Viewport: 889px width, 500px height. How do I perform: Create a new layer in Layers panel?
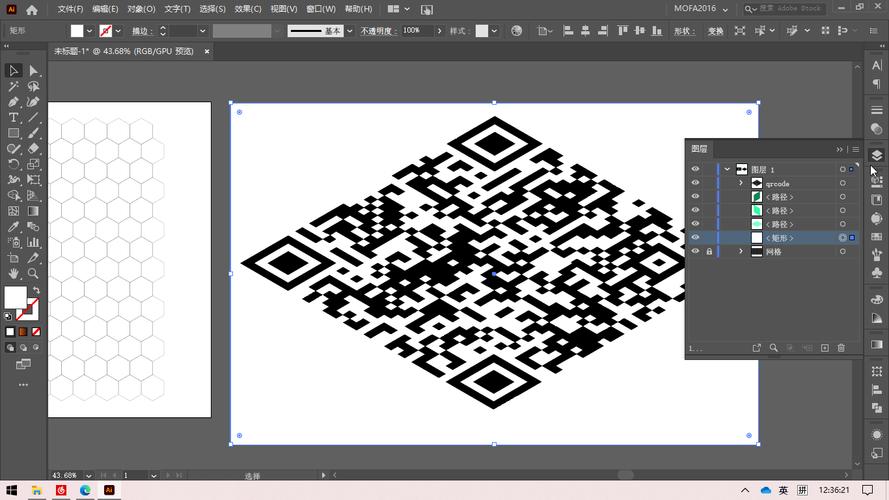[824, 348]
